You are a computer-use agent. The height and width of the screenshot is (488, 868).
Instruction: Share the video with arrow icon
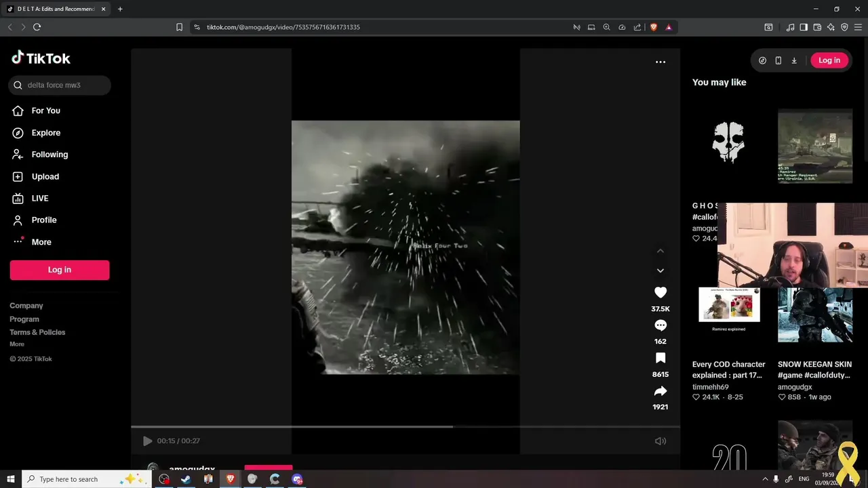660,391
